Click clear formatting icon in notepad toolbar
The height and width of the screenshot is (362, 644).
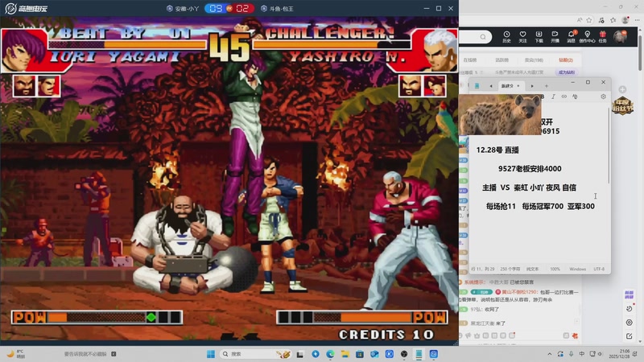pos(575,97)
